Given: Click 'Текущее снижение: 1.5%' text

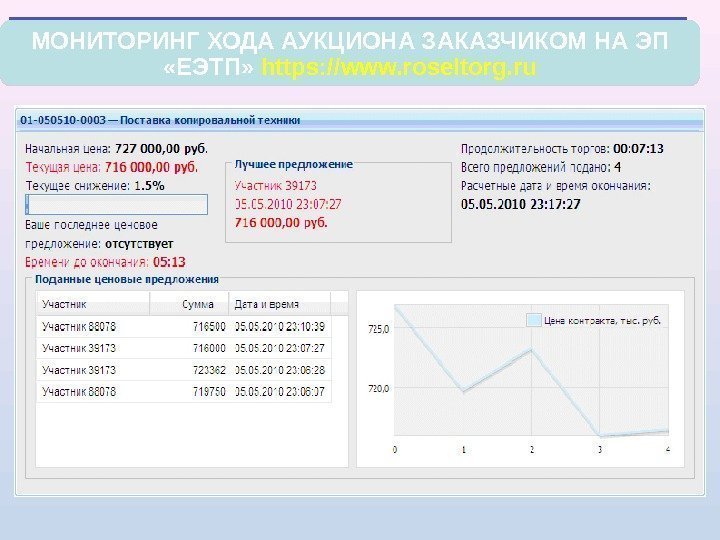Looking at the screenshot, I should tap(95, 186).
